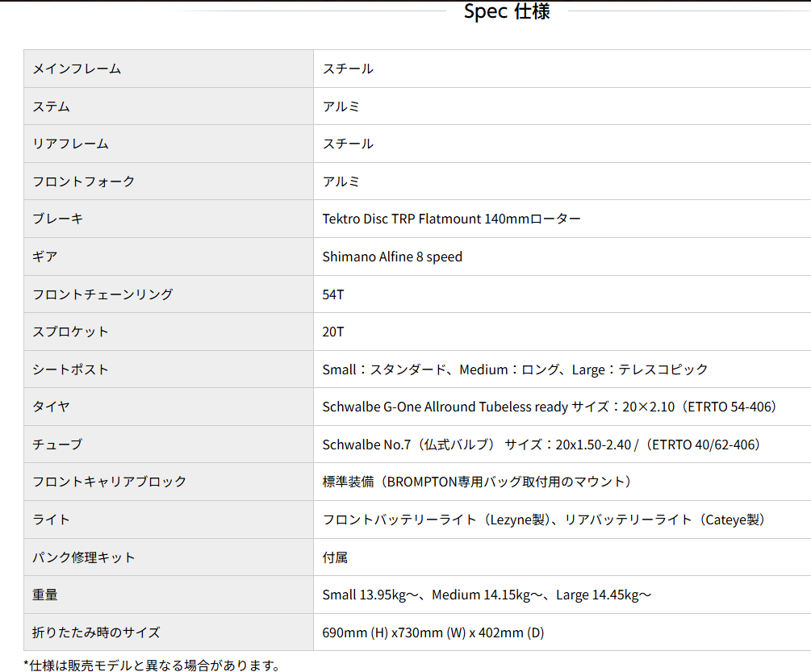
Task: Select the Schwalbe G-One Allround tire description
Action: pyautogui.click(x=549, y=407)
